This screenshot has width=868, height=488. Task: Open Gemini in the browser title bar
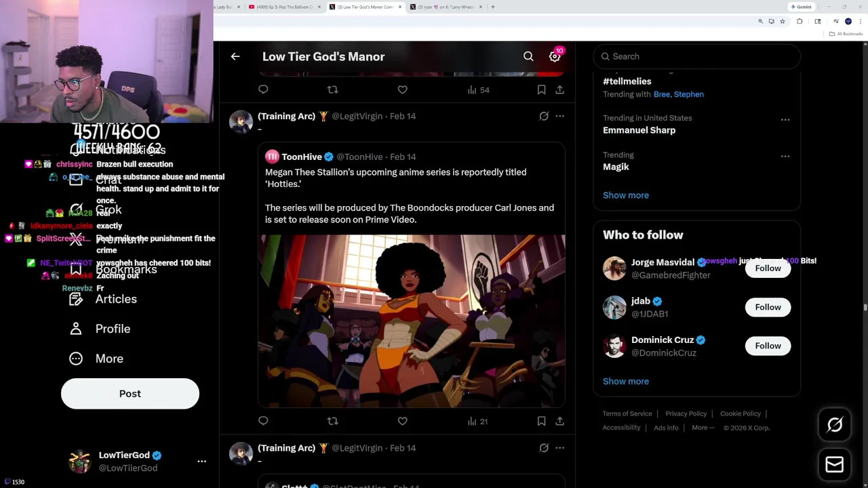pos(801,7)
